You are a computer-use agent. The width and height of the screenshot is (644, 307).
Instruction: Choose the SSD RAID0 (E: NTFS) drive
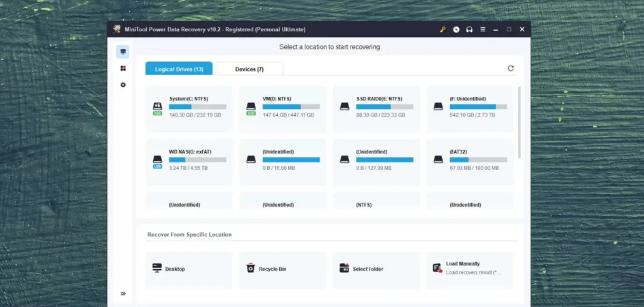(376, 108)
